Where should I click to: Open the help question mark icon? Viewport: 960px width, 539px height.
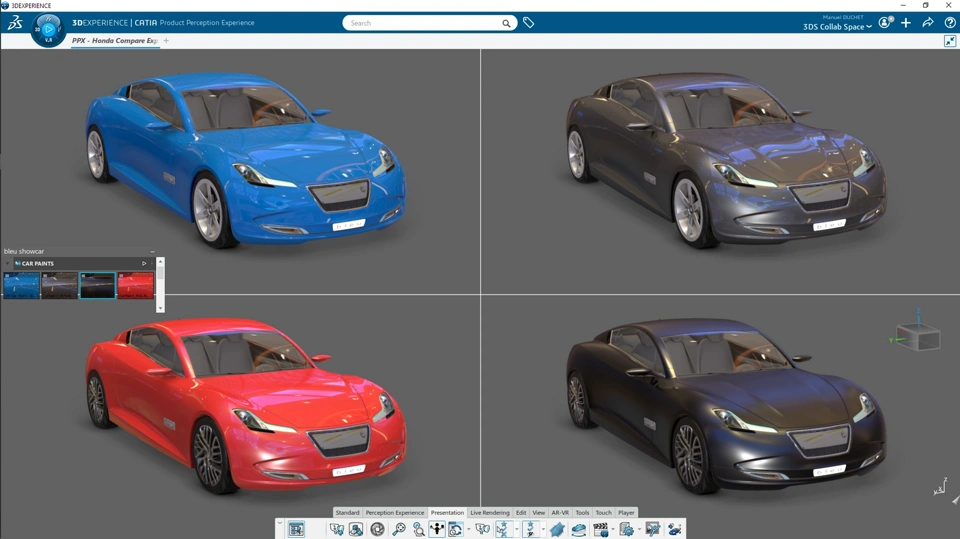coord(950,23)
